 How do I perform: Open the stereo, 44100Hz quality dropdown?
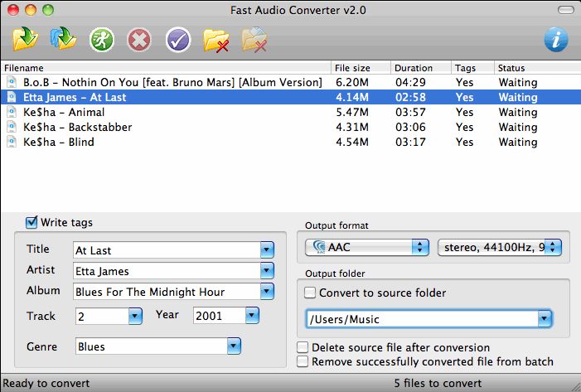coord(500,247)
